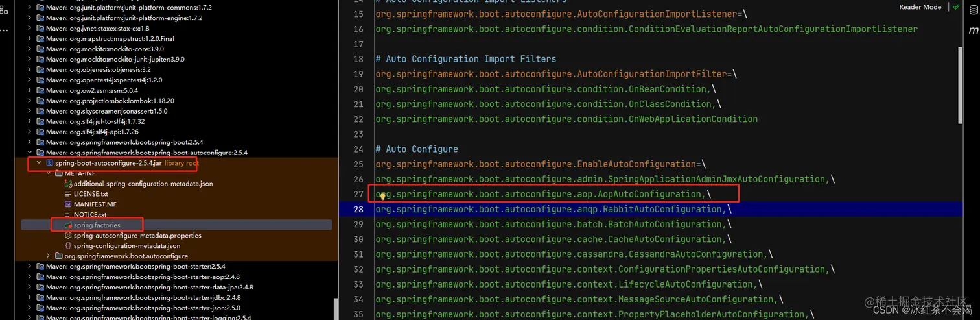The width and height of the screenshot is (980, 320).
Task: Select NOTICE.txt in the project tree
Action: coord(90,214)
